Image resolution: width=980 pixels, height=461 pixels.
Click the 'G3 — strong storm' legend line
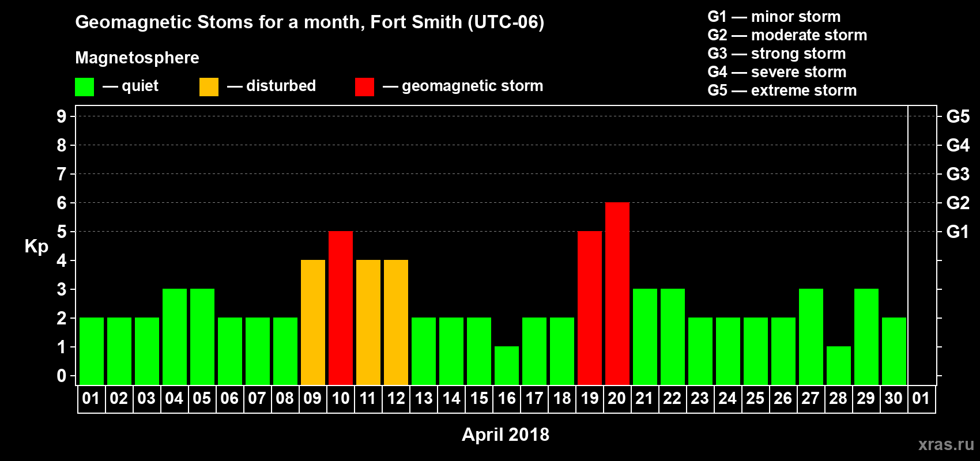click(x=777, y=54)
